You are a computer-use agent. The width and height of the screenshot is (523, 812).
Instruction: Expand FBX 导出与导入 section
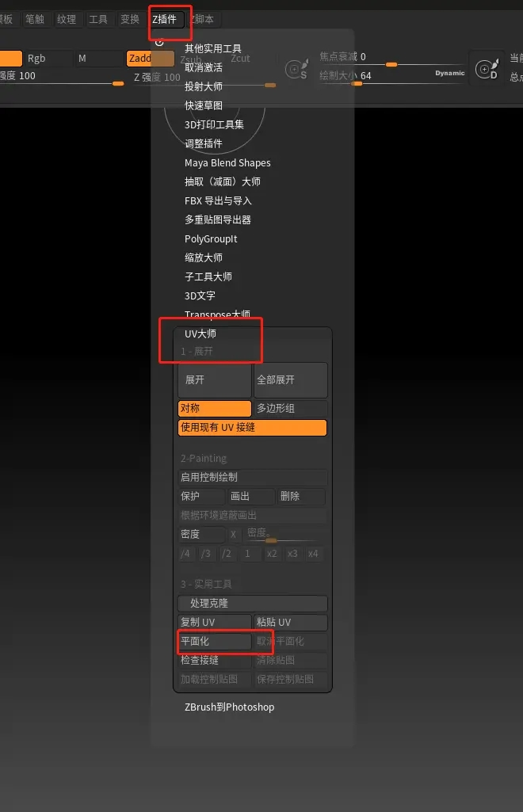[218, 201]
